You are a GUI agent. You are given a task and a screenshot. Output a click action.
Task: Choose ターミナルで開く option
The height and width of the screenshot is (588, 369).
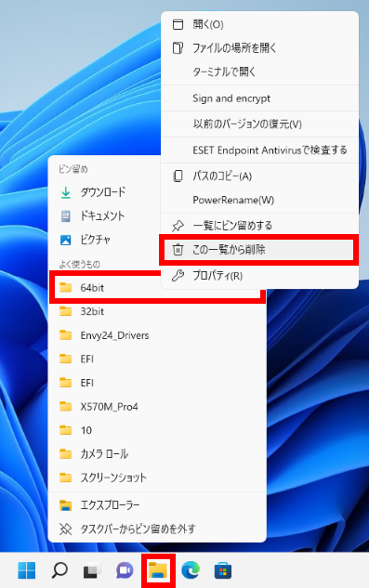click(259, 72)
